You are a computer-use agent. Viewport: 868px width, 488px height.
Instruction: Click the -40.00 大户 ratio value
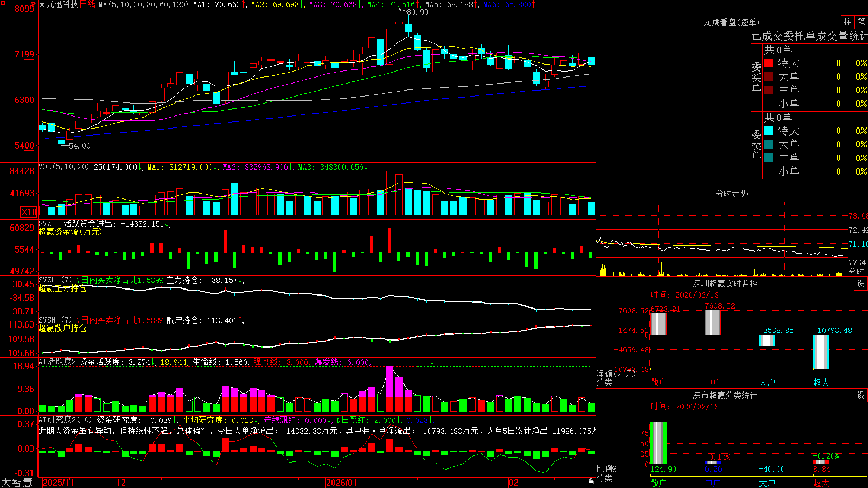tap(772, 469)
